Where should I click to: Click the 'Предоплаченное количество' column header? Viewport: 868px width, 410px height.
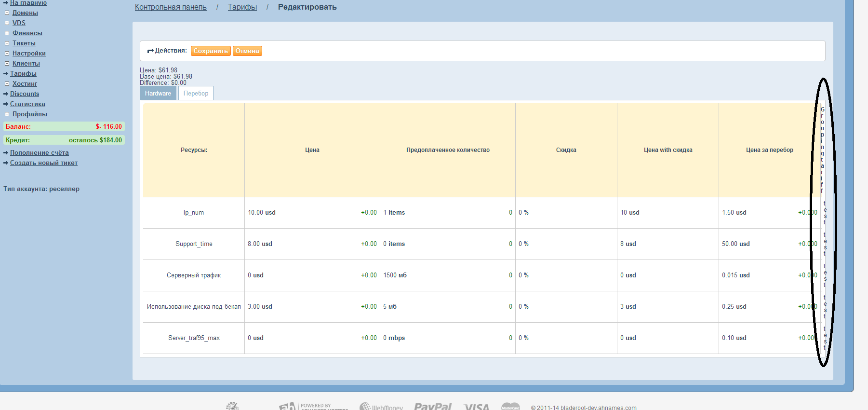[448, 150]
